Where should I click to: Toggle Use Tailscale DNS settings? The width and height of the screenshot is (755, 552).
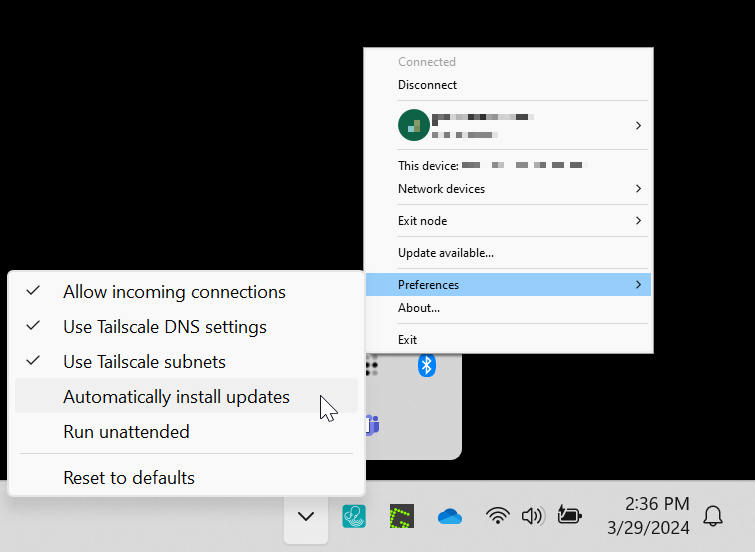click(186, 327)
